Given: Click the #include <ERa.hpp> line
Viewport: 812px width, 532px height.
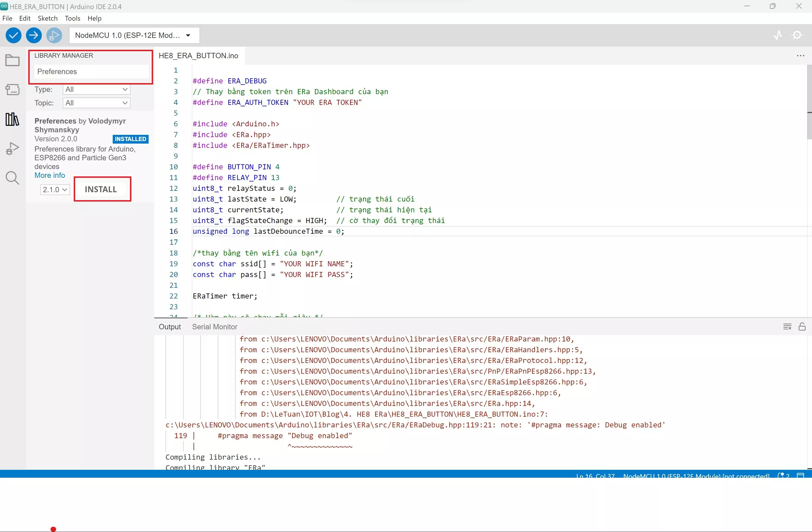Looking at the screenshot, I should [232, 135].
